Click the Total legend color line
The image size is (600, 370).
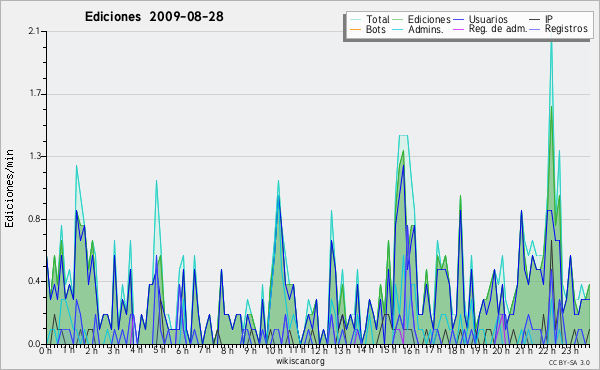tap(355, 19)
